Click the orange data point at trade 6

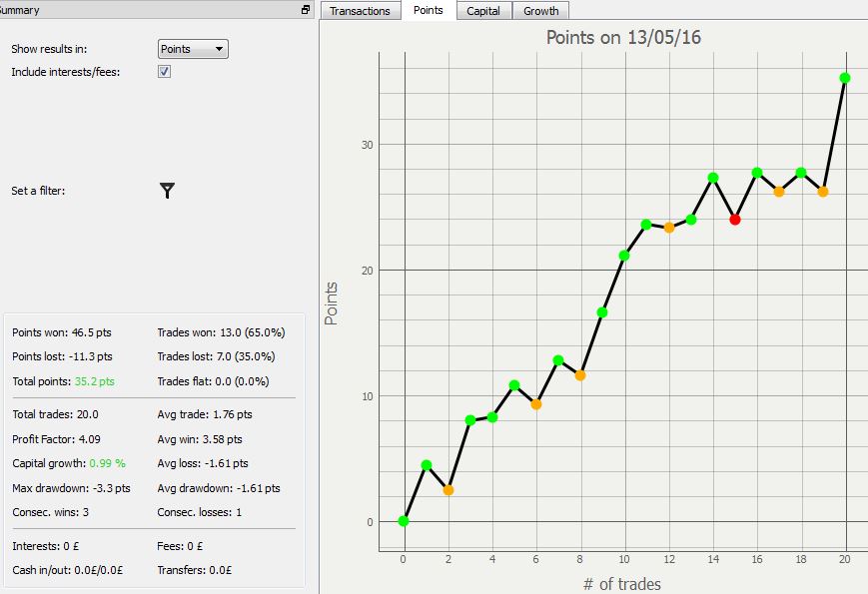click(535, 404)
